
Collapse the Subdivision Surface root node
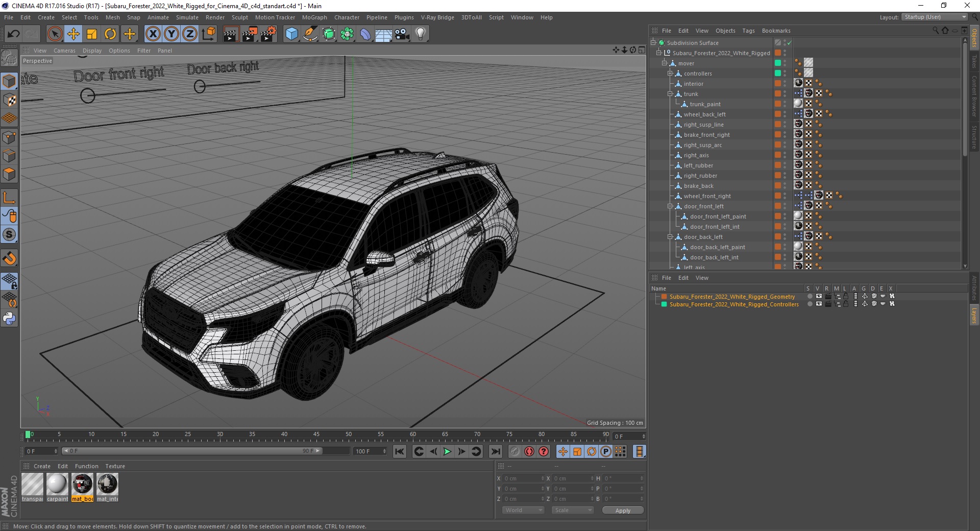click(653, 43)
